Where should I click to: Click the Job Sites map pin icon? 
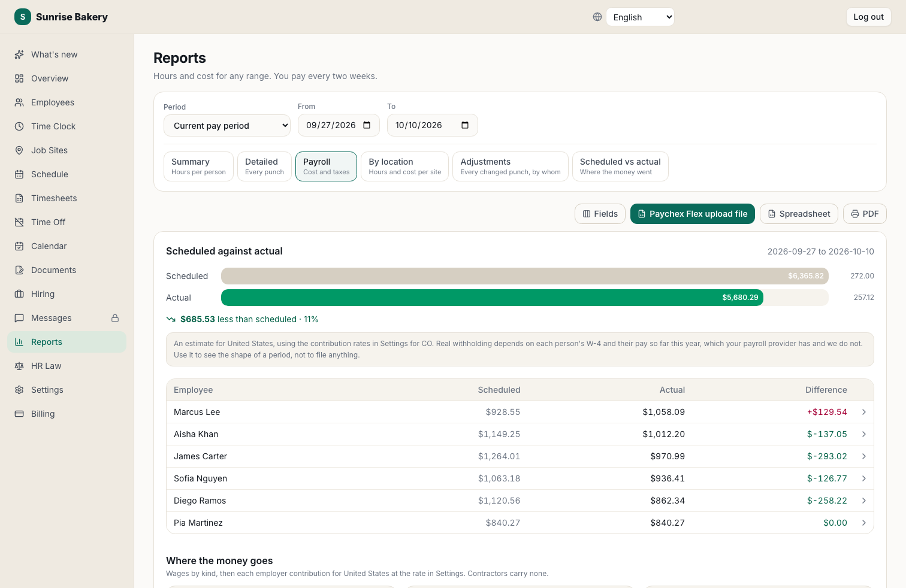pyautogui.click(x=19, y=150)
